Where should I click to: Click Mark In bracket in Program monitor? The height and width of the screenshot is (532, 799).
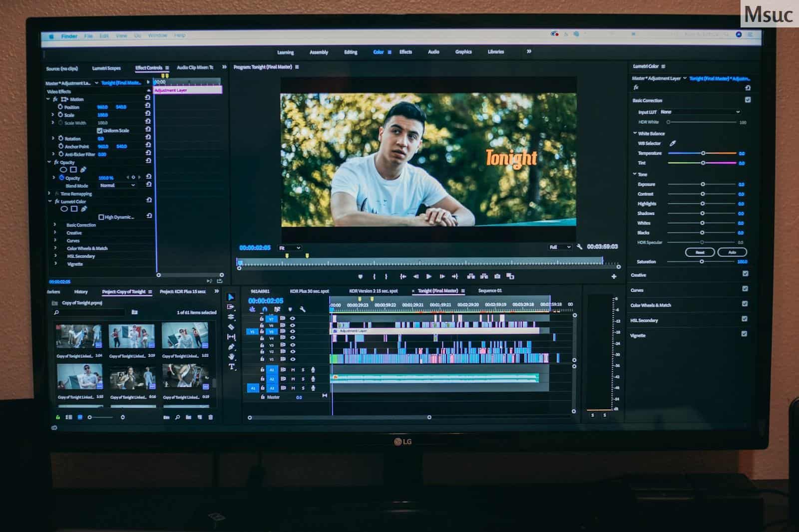point(374,276)
